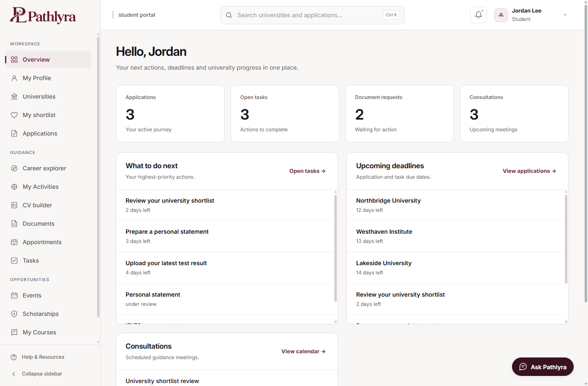Expand the Jordan Lee account menu
Image resolution: width=588 pixels, height=386 pixels.
tap(565, 15)
